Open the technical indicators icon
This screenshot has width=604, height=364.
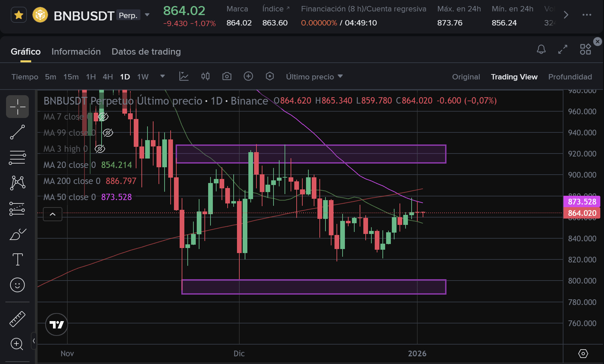[184, 76]
